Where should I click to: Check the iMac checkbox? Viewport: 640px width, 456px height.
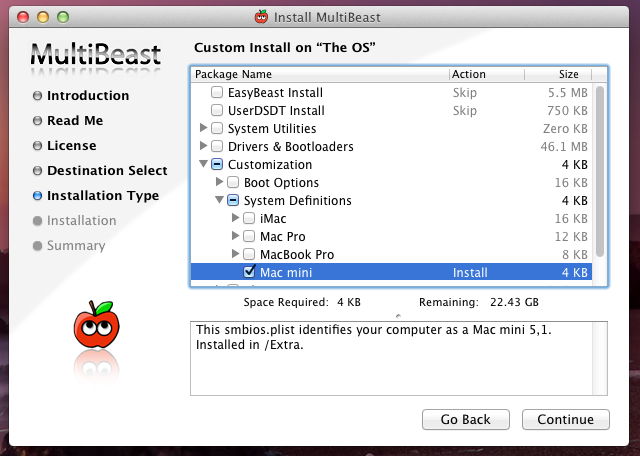249,218
